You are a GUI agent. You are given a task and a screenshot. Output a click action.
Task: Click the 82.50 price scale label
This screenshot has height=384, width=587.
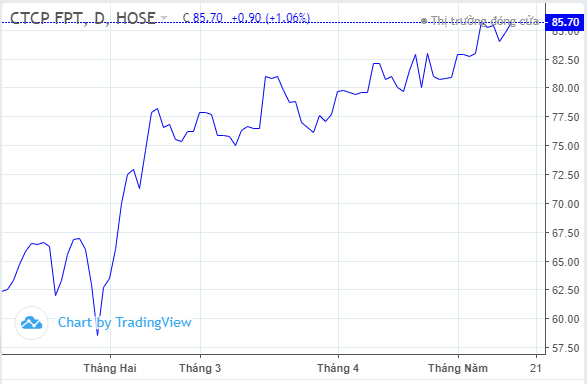[x=566, y=60]
